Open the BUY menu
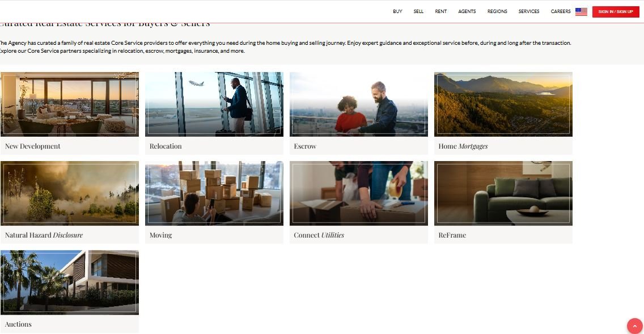This screenshot has width=644, height=334. click(397, 11)
